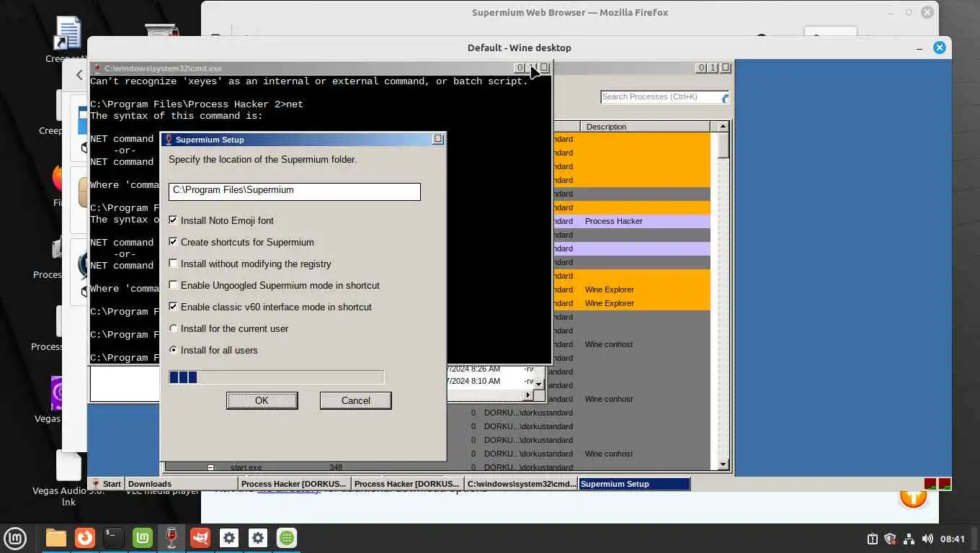Toggle Install Noto Emoji font checkbox

coord(173,220)
